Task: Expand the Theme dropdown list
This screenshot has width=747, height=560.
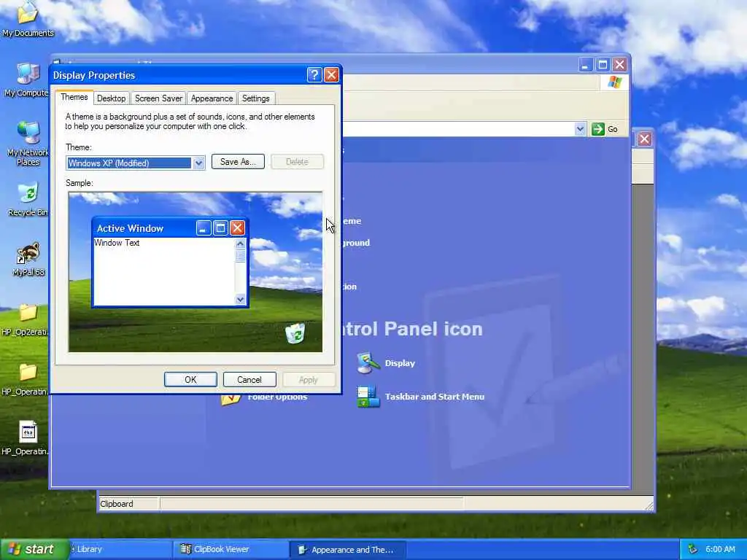Action: tap(198, 163)
